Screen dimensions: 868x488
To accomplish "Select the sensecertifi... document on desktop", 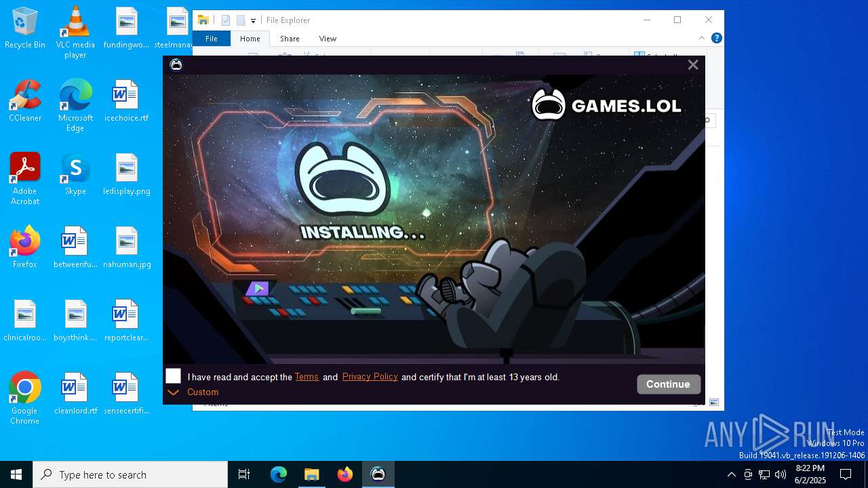I will coord(126,394).
